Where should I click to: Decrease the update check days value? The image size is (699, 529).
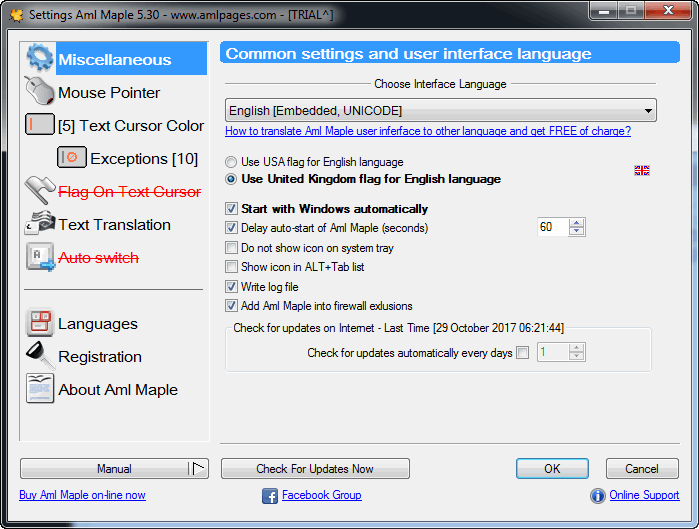[x=576, y=356]
